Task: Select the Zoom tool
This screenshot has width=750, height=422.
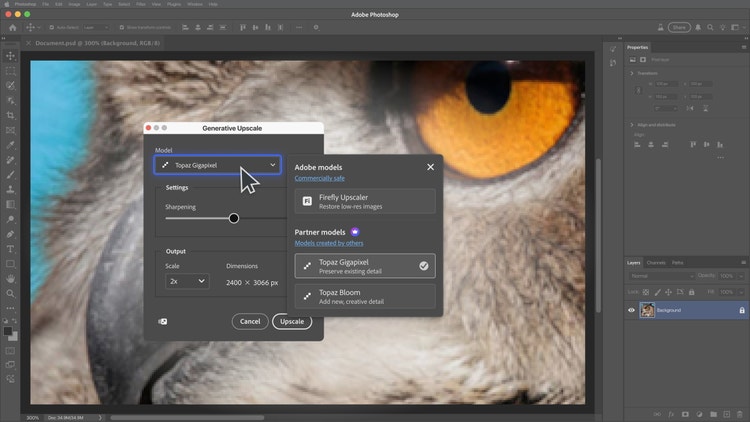Action: tap(11, 293)
